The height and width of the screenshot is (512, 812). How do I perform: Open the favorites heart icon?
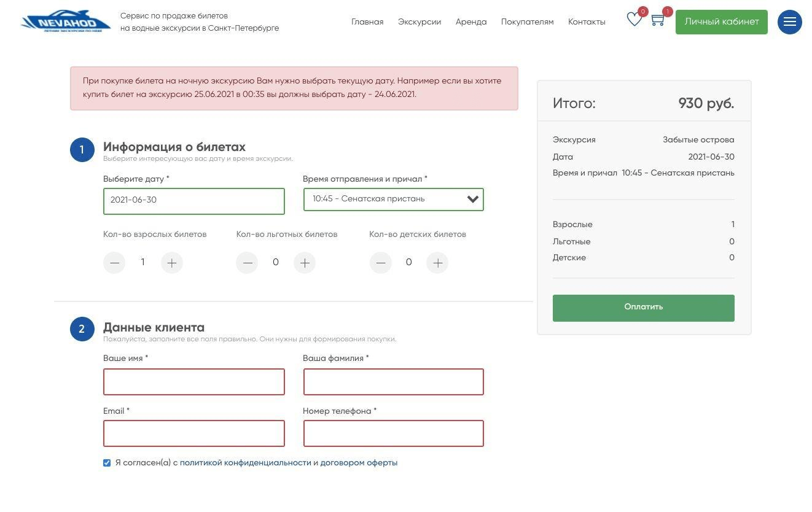click(634, 20)
